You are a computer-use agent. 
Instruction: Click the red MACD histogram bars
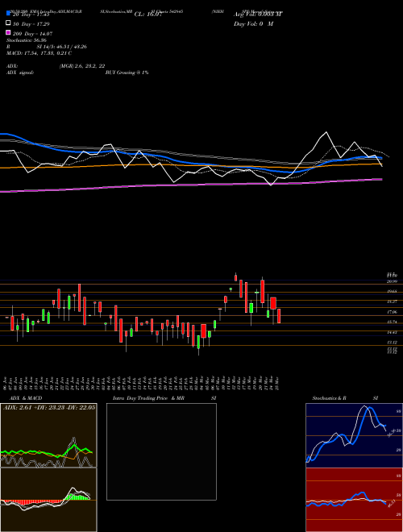pyautogui.click(x=32, y=501)
